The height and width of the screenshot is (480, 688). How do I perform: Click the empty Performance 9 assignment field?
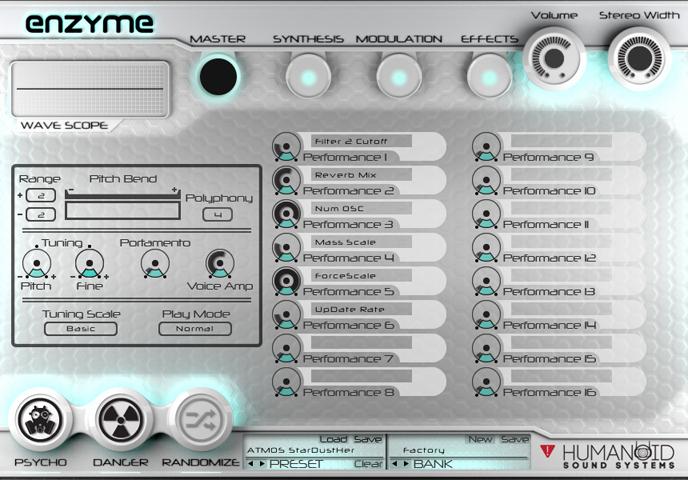(x=561, y=141)
